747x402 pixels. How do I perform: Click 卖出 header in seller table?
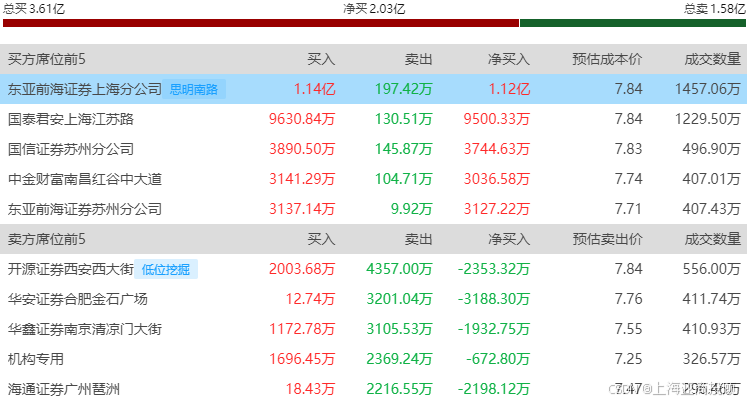pos(418,239)
